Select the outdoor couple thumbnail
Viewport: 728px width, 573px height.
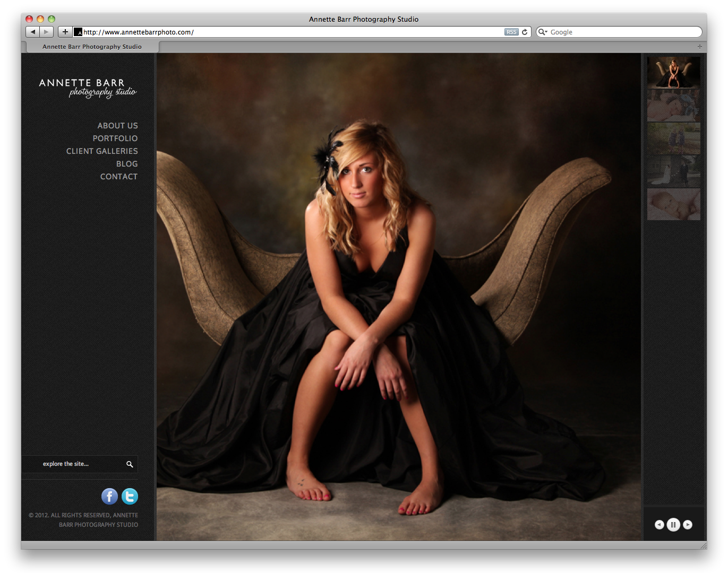coord(673,138)
